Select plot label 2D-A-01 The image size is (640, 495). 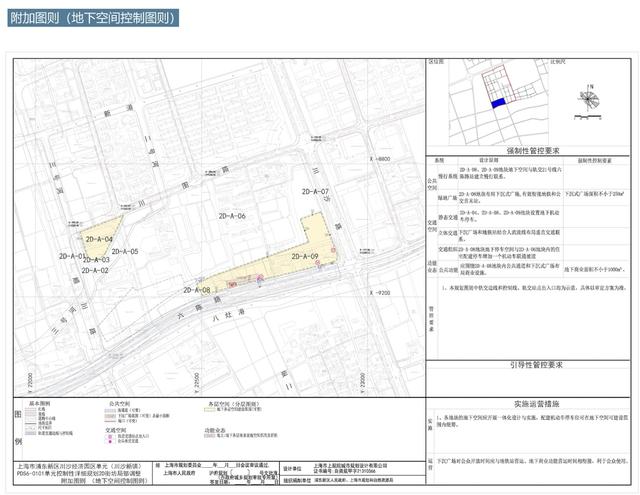(x=72, y=256)
